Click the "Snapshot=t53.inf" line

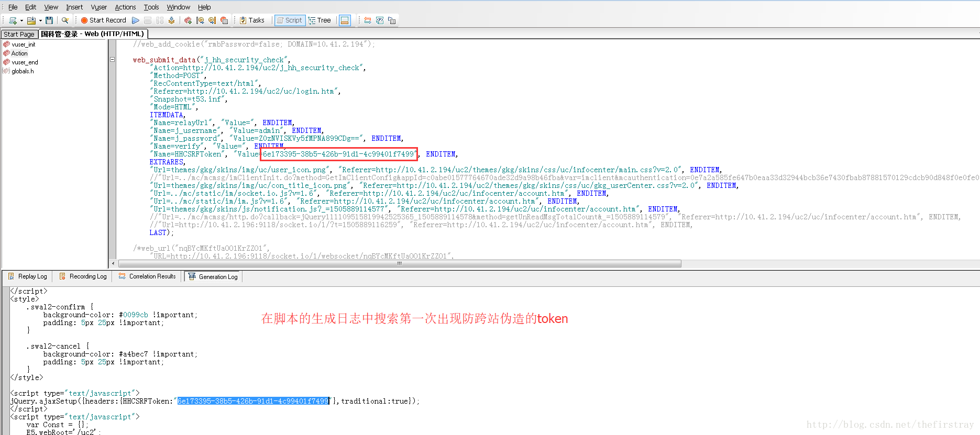point(189,99)
